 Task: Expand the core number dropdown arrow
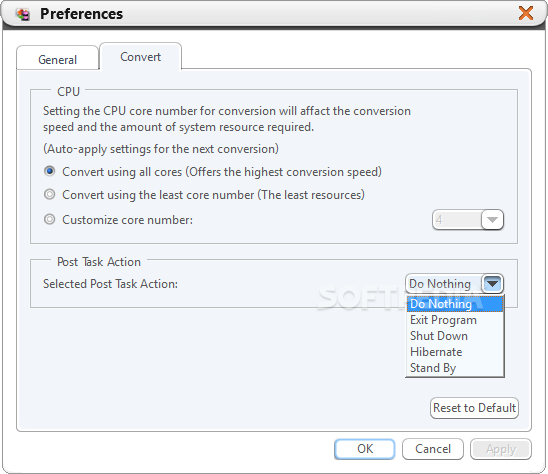(492, 220)
